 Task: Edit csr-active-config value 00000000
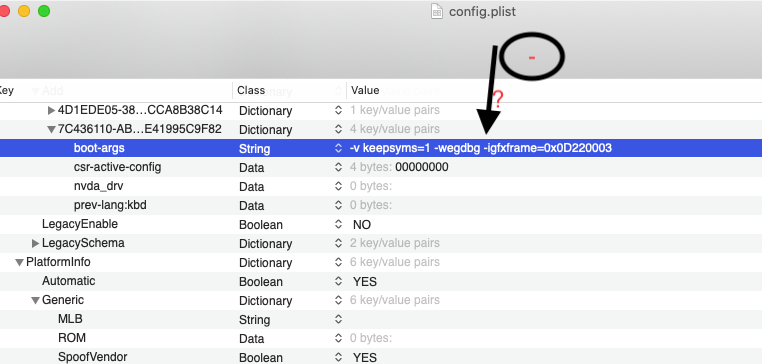[422, 167]
